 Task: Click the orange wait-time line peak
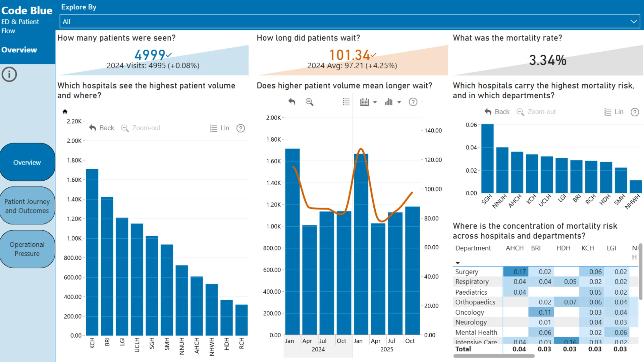[x=361, y=149]
